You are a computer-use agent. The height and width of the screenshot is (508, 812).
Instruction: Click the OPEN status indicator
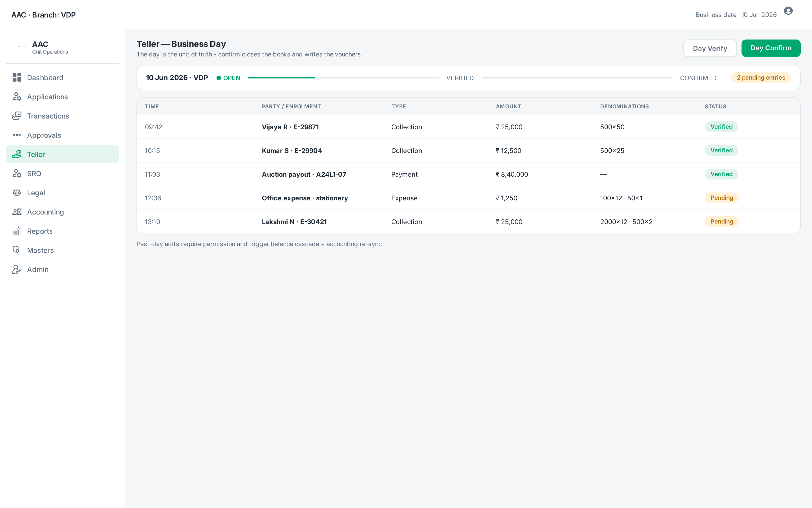228,78
